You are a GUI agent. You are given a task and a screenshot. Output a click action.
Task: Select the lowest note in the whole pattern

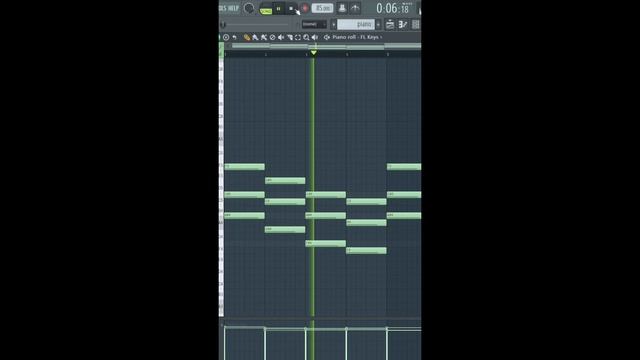366,251
